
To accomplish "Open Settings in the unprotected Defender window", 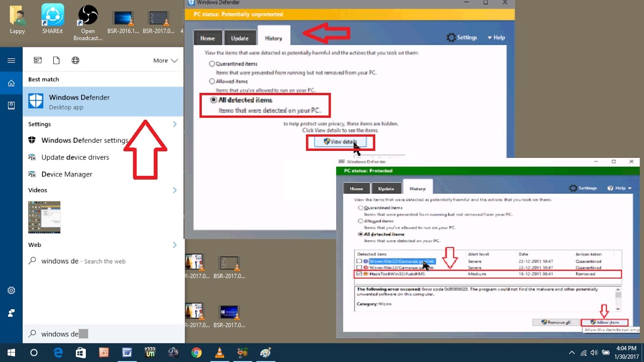I will click(x=462, y=38).
